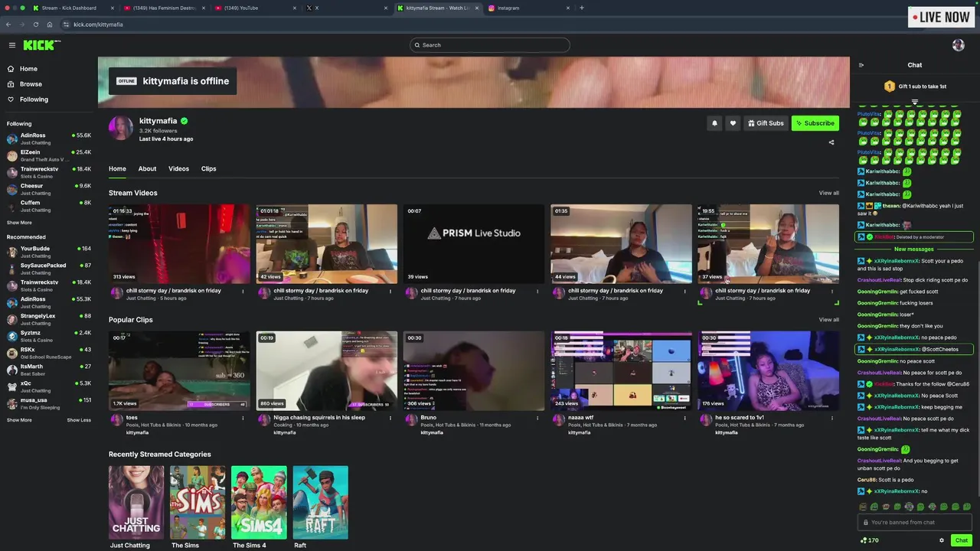Screen dimensions: 980x551
Task: Select the last emote in quick emote bar
Action: coord(967,507)
